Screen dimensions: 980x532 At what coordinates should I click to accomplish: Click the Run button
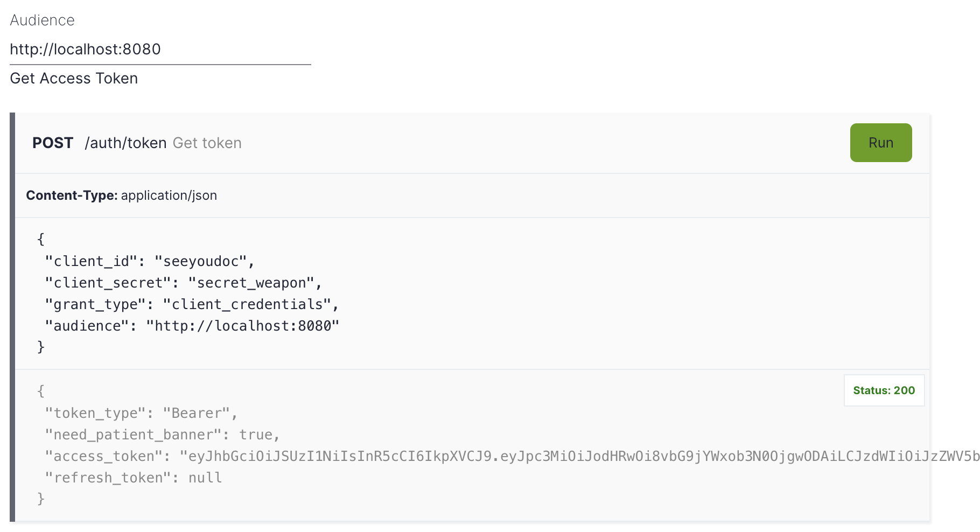click(x=880, y=143)
